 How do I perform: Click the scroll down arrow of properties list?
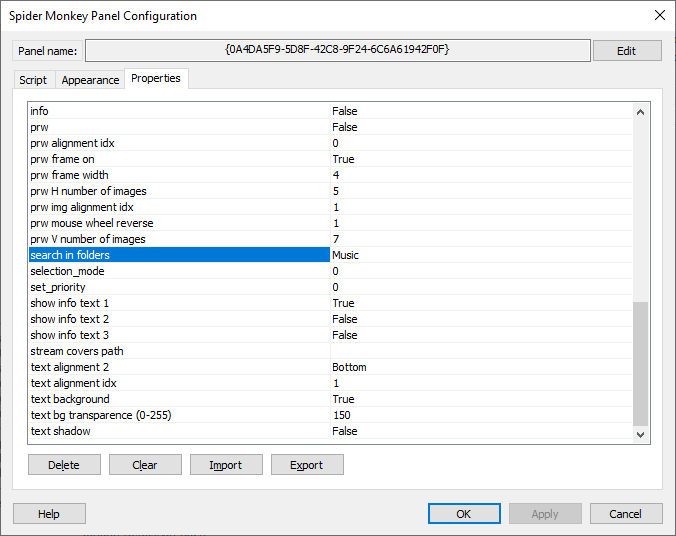point(641,434)
